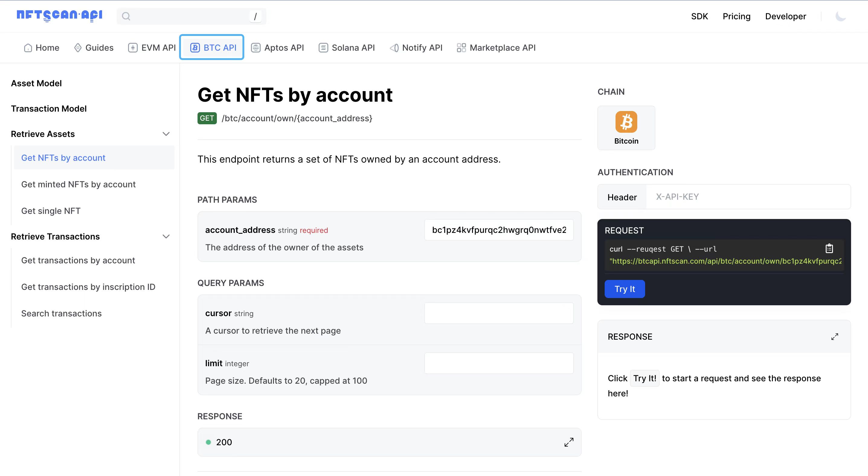Expand the Retrieve Assets section

coord(166,134)
